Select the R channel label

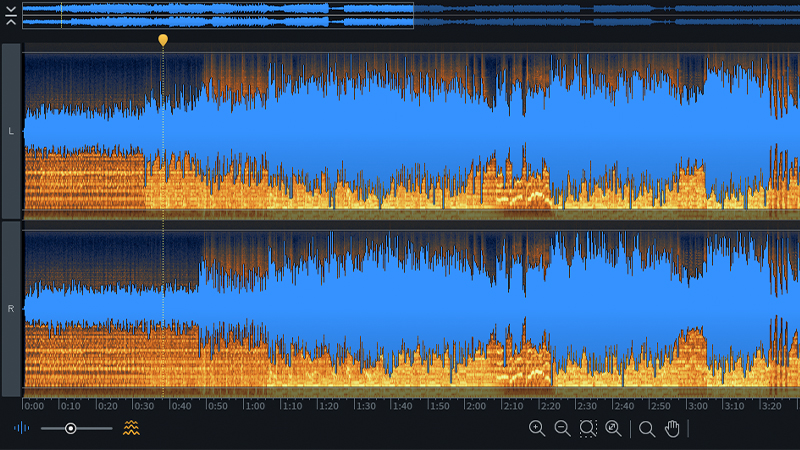(11, 309)
